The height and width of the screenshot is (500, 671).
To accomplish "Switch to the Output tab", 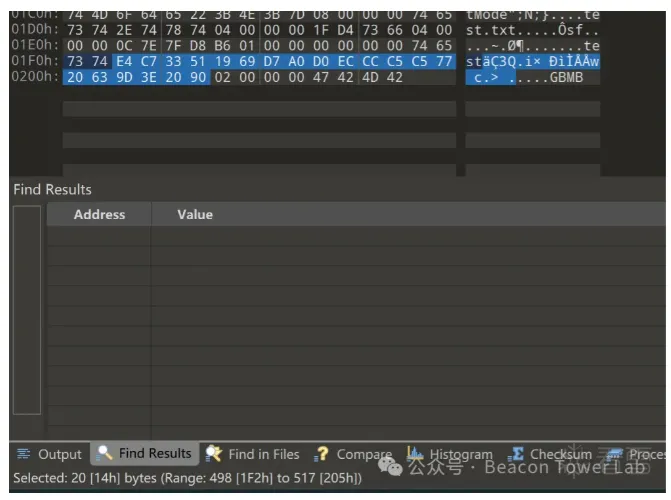I will click(49, 454).
